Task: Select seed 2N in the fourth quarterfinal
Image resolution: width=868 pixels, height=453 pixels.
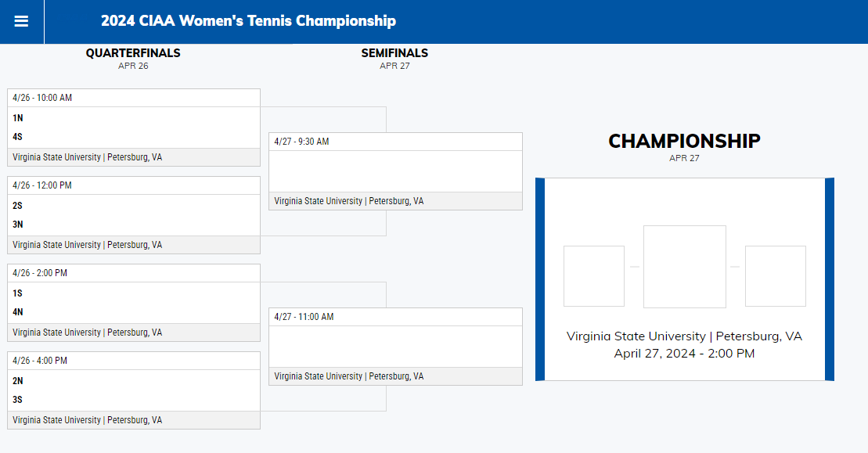Action: click(16, 381)
